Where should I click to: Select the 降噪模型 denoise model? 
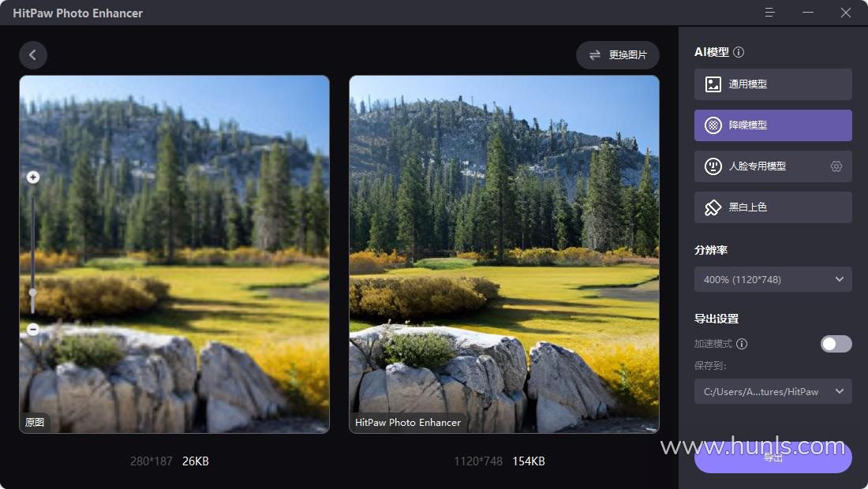(773, 125)
